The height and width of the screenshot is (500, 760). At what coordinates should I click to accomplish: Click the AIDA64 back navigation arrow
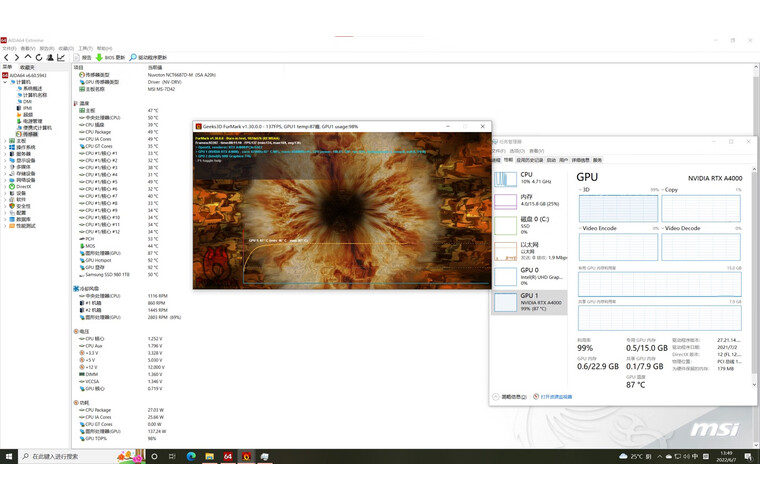pos(5,58)
